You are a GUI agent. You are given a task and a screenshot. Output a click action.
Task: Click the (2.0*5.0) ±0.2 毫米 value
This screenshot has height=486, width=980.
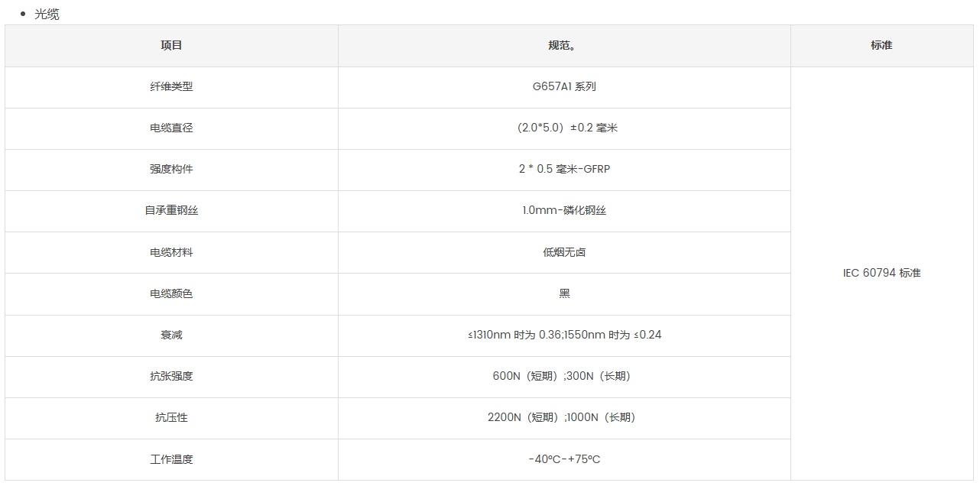point(564,128)
